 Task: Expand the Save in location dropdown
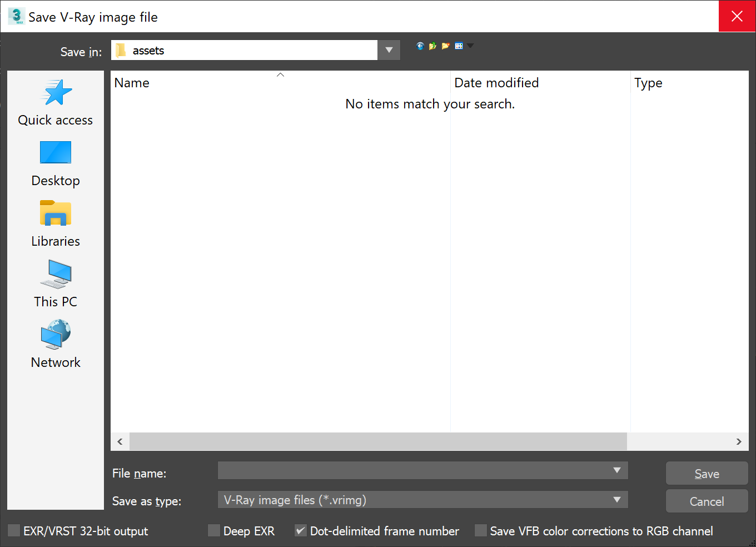tap(389, 50)
